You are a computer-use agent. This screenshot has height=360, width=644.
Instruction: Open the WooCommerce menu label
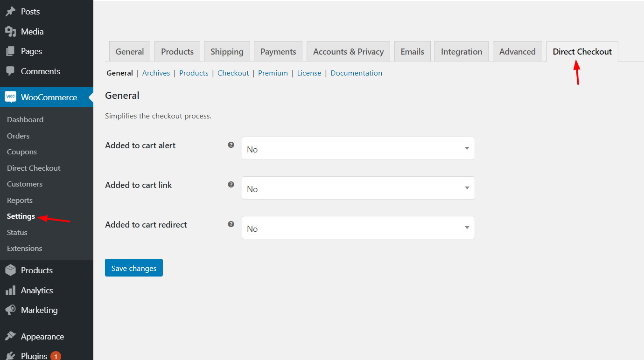tap(49, 97)
